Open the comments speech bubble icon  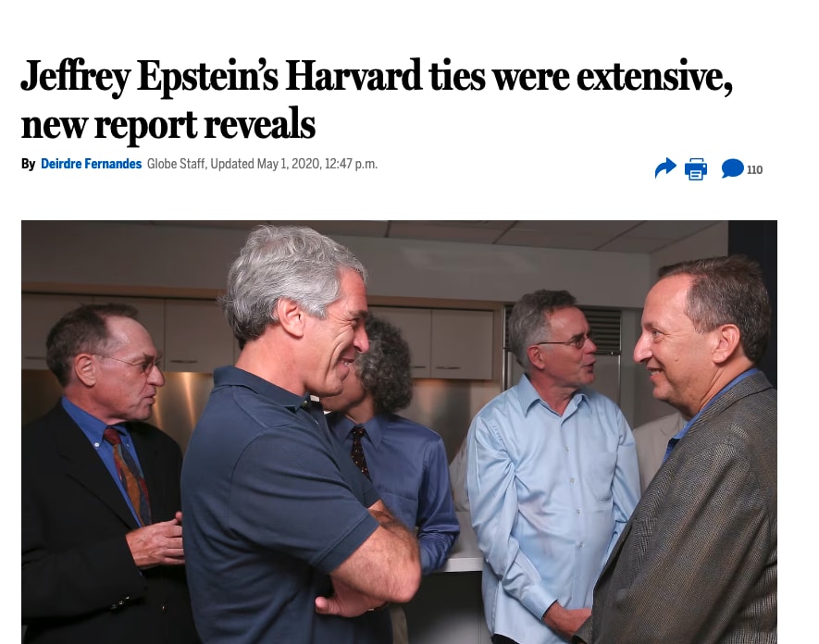pyautogui.click(x=732, y=168)
